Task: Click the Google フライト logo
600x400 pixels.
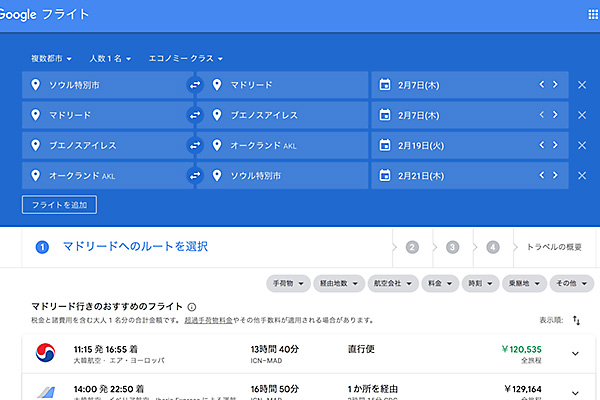Action: tap(44, 15)
